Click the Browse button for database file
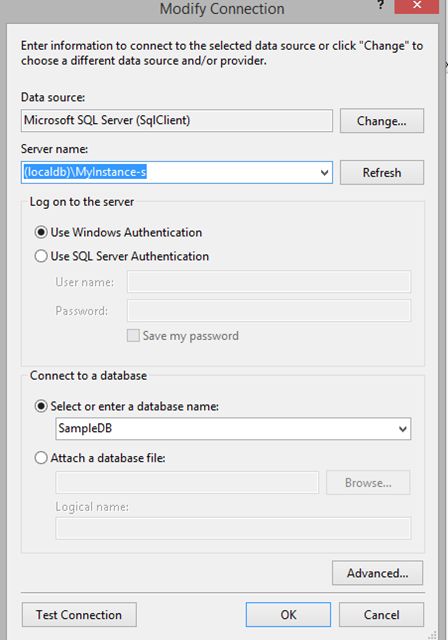 click(x=368, y=482)
